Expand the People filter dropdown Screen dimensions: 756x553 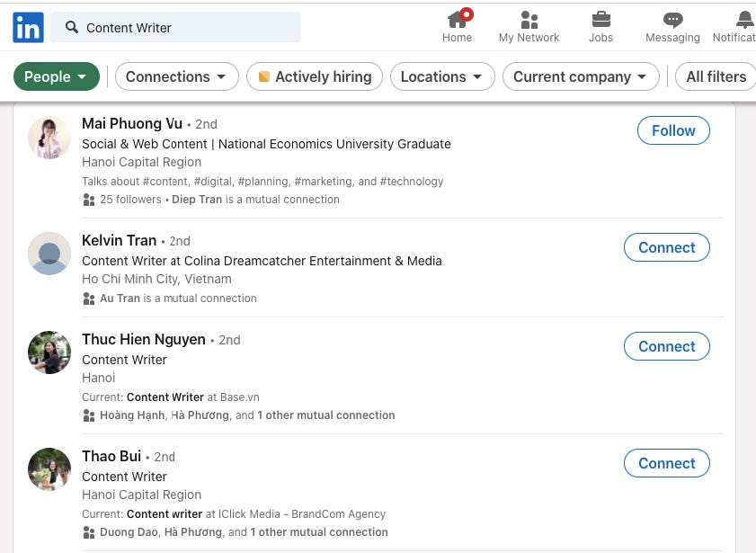[x=57, y=76]
